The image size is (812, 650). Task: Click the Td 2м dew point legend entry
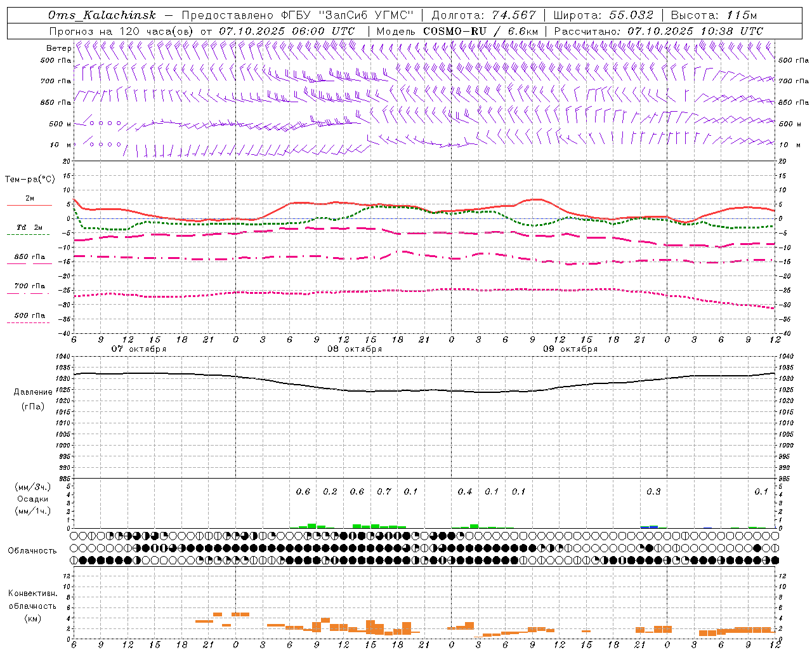point(29,227)
